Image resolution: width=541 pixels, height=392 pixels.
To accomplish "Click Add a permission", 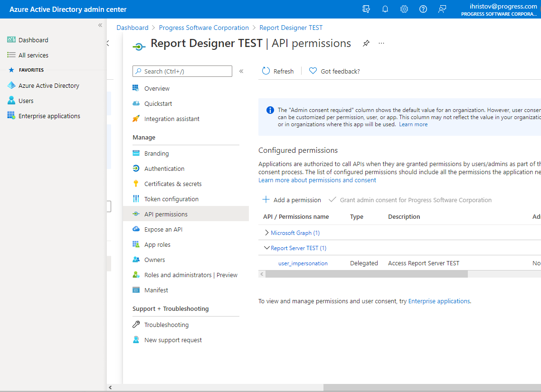I will (x=292, y=199).
